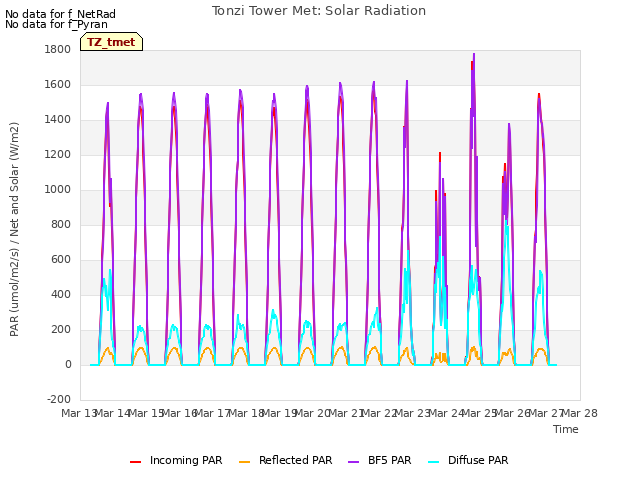640x480 pixels.
Task: Click the Mar 26 cyan diffuse peak
Action: 507,222
